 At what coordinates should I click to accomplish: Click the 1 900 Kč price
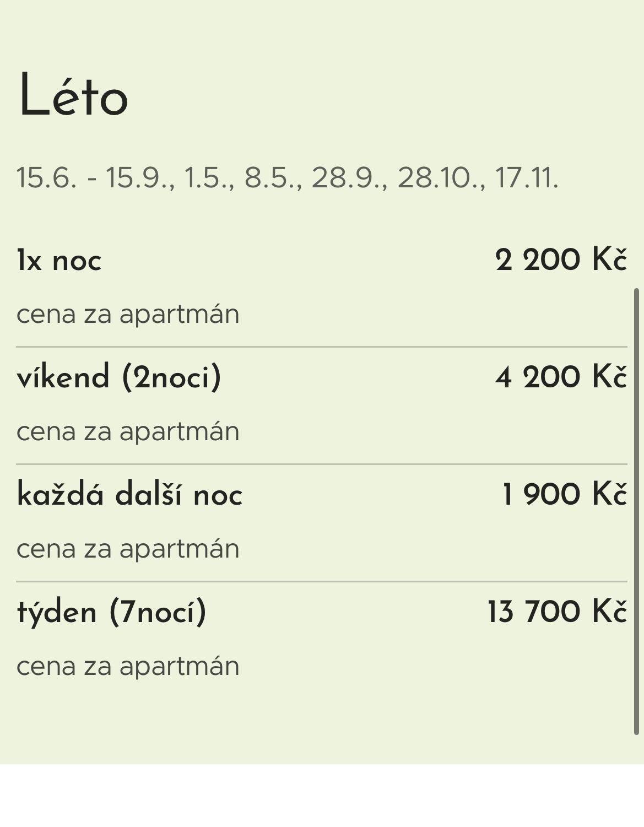pyautogui.click(x=564, y=494)
